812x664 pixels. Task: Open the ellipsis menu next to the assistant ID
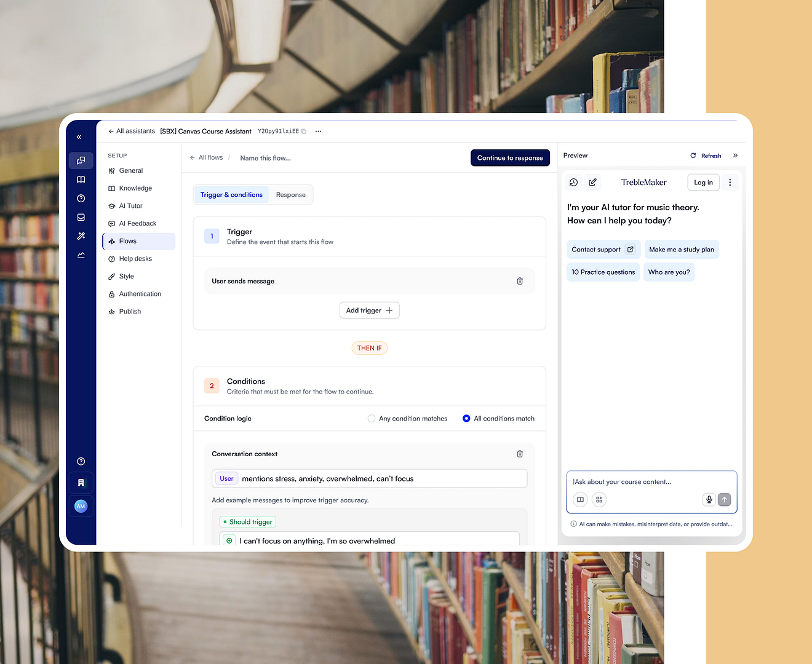318,131
